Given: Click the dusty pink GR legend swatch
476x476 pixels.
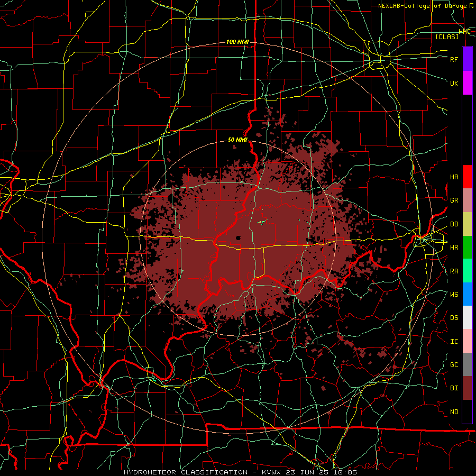Looking at the screenshot, I should click(x=467, y=200).
